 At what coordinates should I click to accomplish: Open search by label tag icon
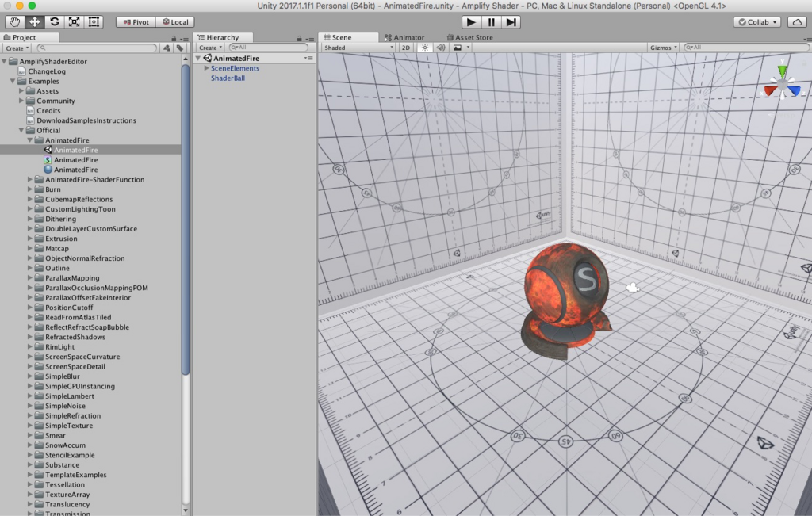pyautogui.click(x=180, y=48)
